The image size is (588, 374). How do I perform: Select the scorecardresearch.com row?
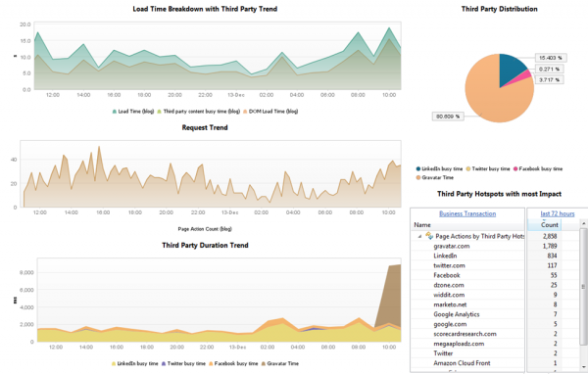(467, 334)
